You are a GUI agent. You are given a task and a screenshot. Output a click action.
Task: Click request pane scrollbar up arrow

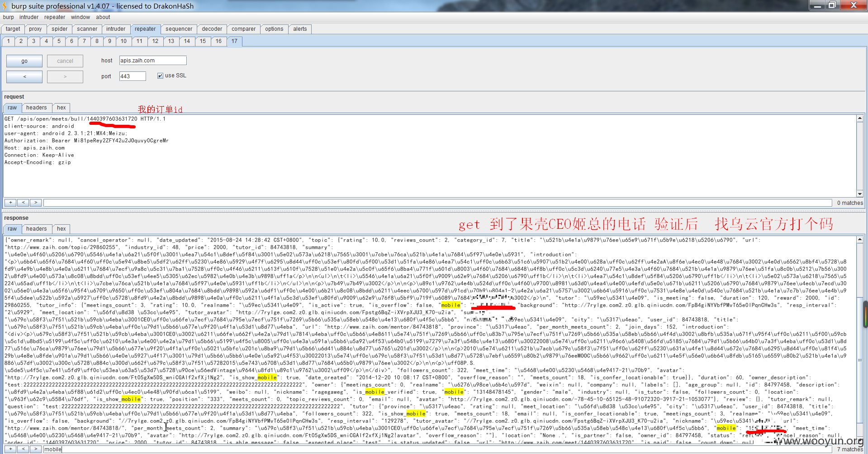coord(859,118)
